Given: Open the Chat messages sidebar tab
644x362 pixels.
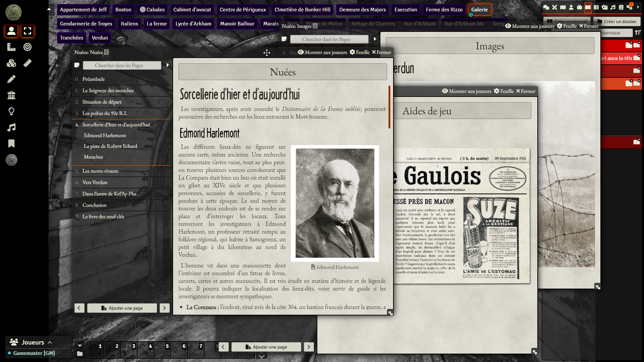Looking at the screenshot, I should [x=546, y=7].
